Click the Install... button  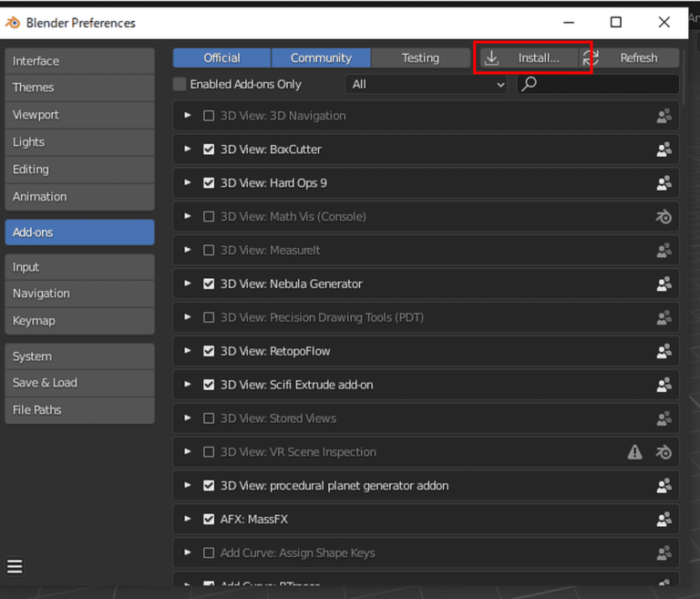531,58
